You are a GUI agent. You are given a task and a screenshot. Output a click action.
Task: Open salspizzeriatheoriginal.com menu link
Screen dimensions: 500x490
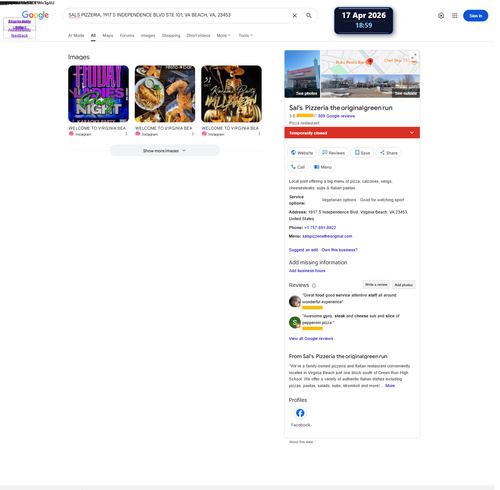(327, 236)
